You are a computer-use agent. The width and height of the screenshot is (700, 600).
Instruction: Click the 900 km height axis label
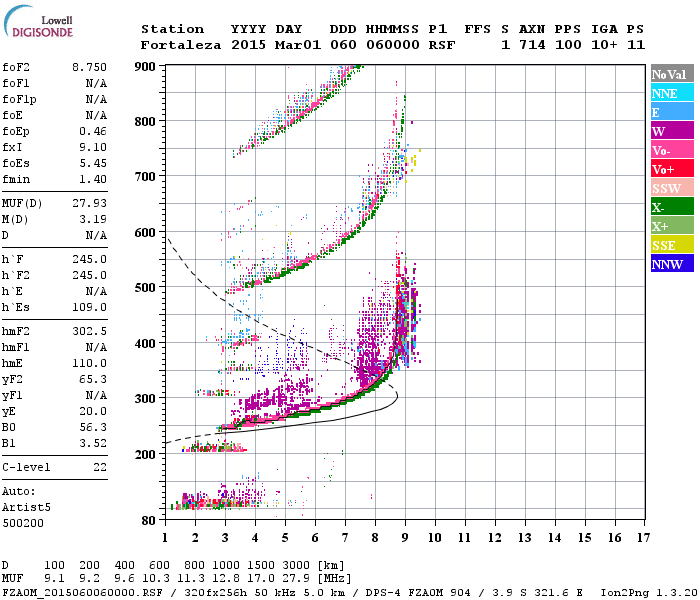coord(145,67)
